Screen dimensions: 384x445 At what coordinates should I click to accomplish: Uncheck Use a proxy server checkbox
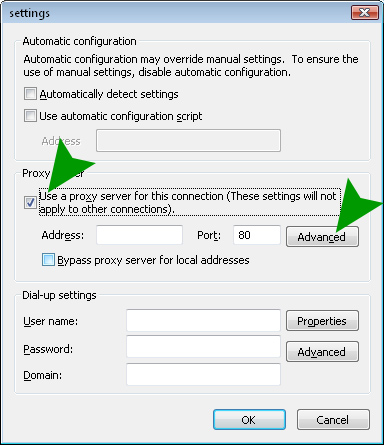(30, 202)
